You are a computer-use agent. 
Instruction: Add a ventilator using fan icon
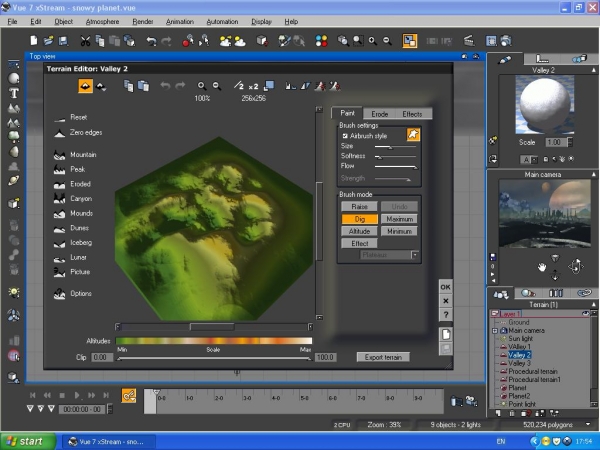click(x=14, y=316)
